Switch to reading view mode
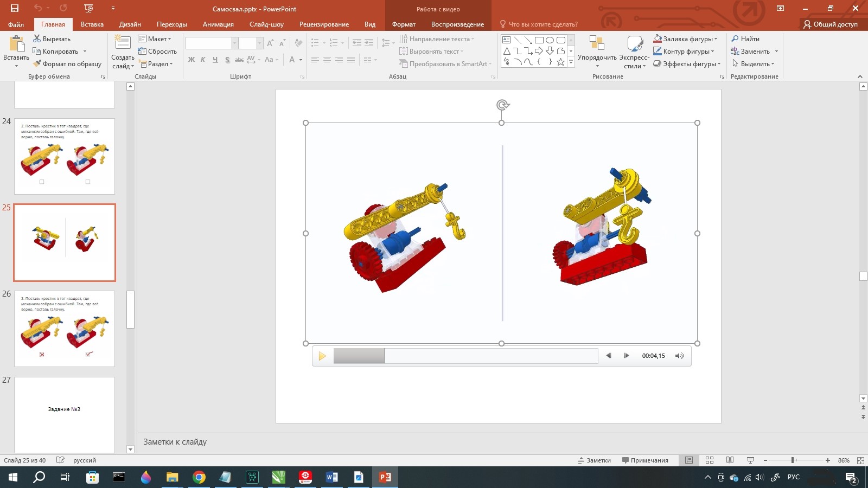 [x=730, y=460]
